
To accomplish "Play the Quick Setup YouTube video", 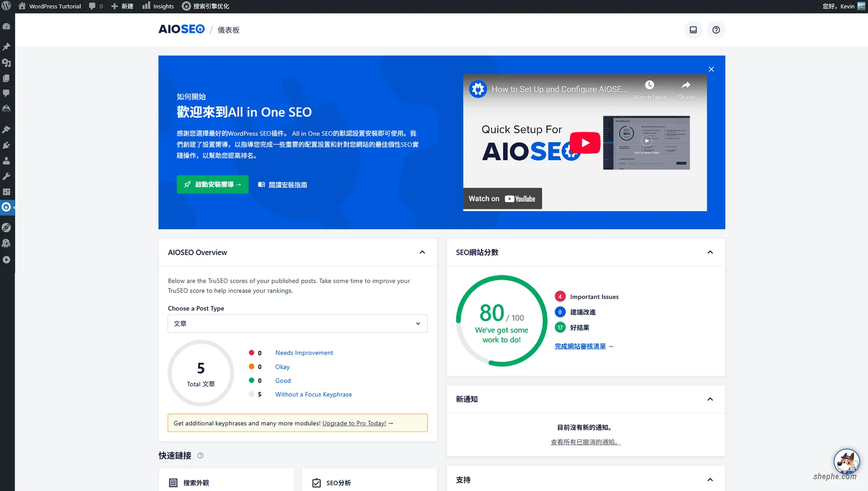I will [x=585, y=142].
